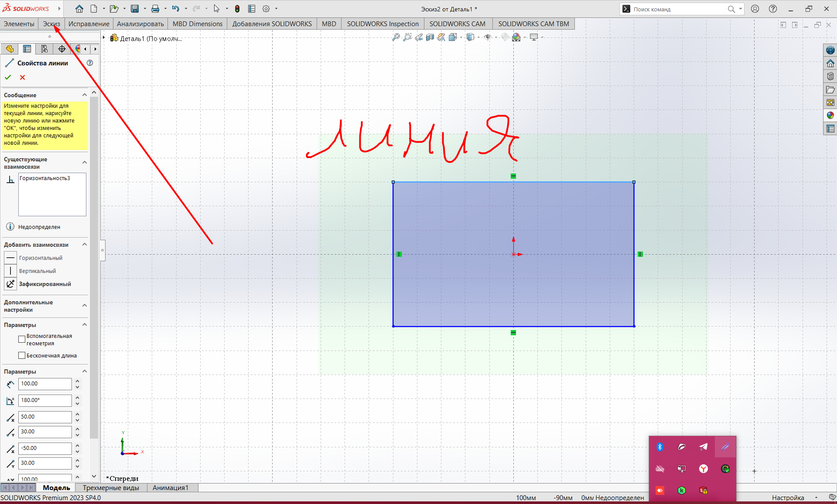Image resolution: width=837 pixels, height=504 pixels.
Task: Create a new document with the blank page icon
Action: tap(94, 9)
